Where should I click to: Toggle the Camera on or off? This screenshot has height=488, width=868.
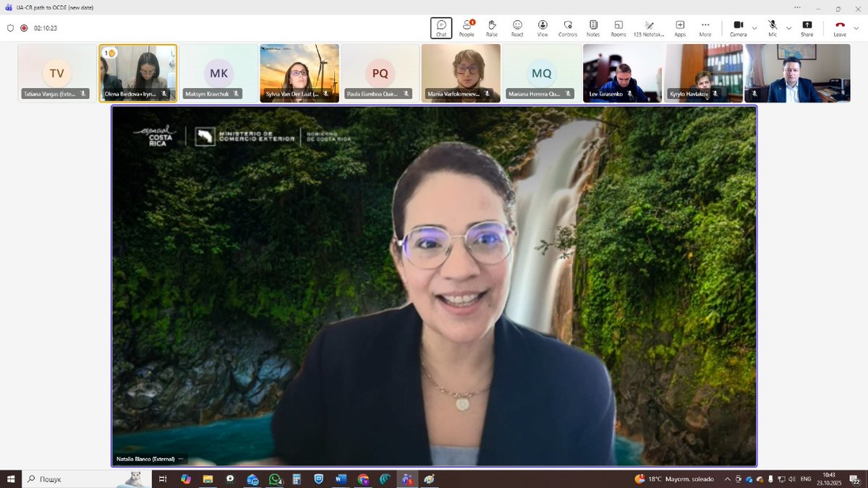point(738,28)
